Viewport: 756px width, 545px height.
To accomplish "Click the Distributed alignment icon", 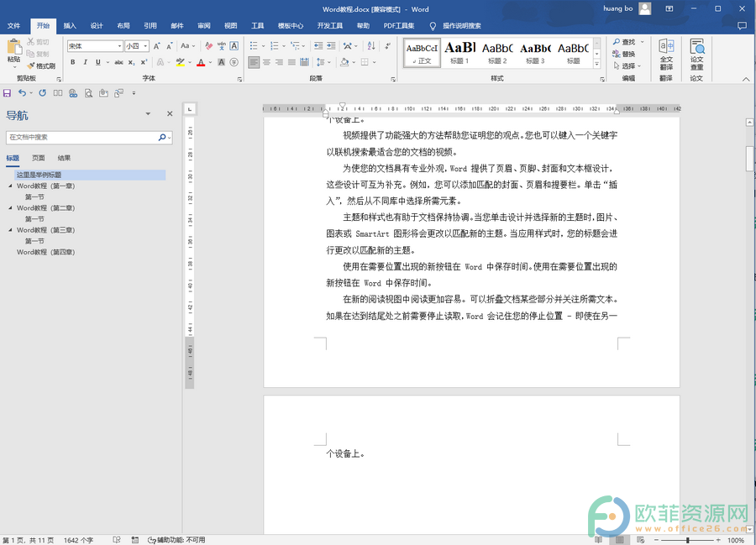I will coord(304,62).
